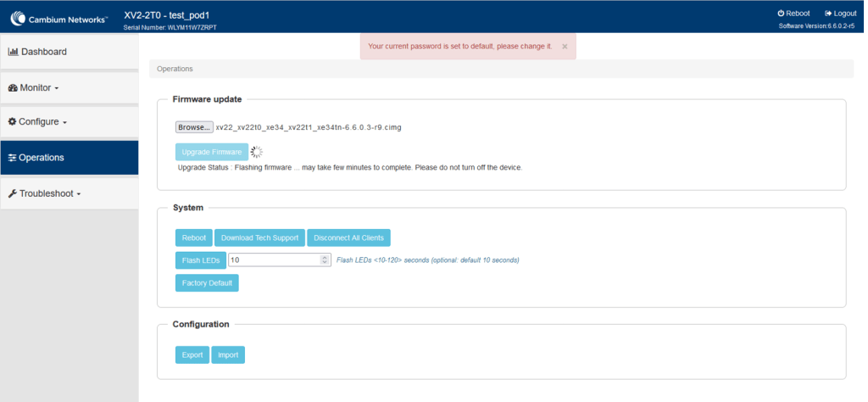Click the Troubleshoot wrench icon
Image resolution: width=868 pixels, height=402 pixels.
tap(12, 193)
